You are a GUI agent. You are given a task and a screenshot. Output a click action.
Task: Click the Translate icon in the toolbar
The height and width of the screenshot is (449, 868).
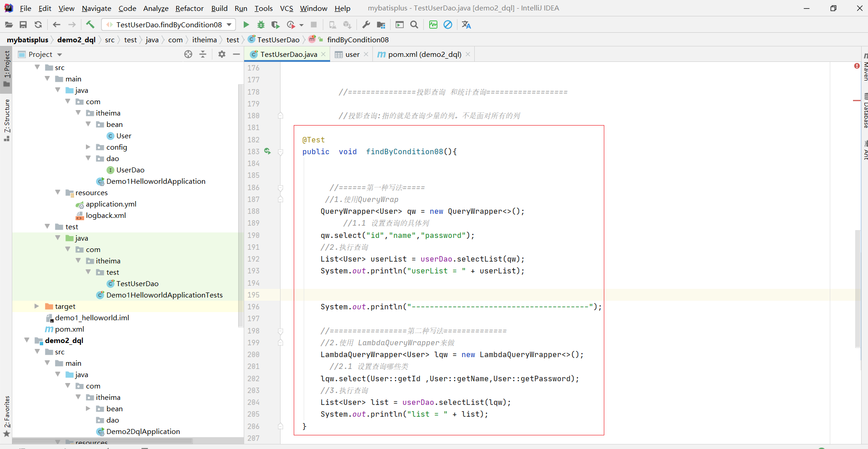pos(466,25)
